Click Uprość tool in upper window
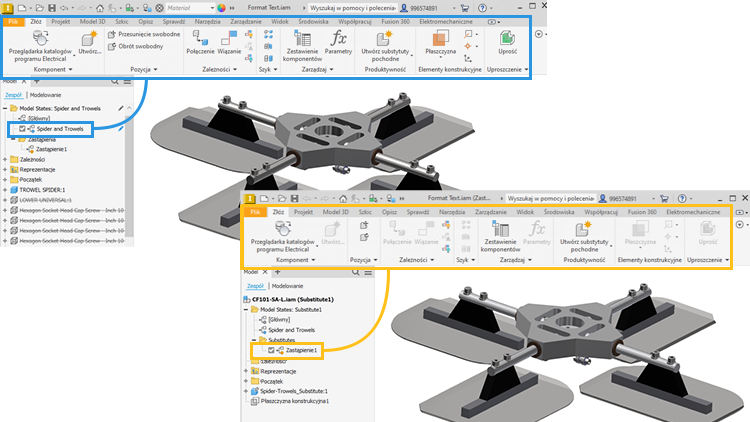The height and width of the screenshot is (422, 750). [x=507, y=43]
